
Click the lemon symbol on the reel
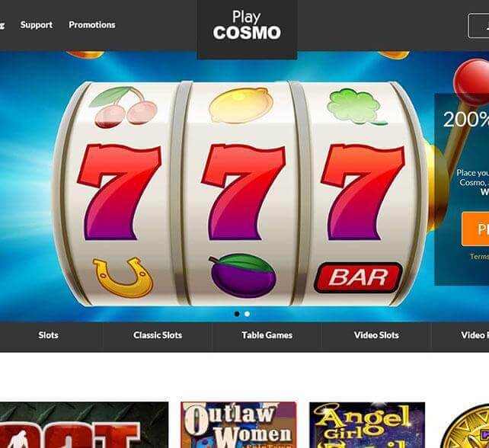241,104
